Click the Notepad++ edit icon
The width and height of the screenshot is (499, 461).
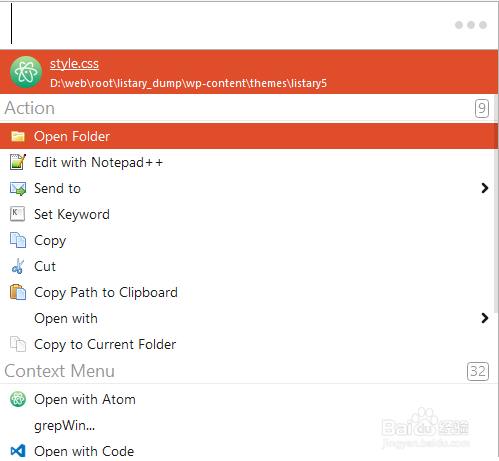point(18,162)
